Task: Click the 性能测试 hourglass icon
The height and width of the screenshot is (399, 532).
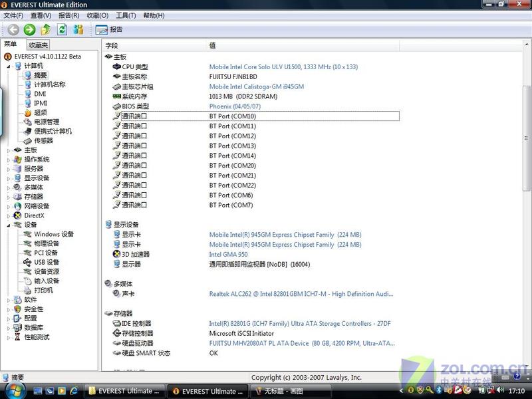Action: coord(18,337)
